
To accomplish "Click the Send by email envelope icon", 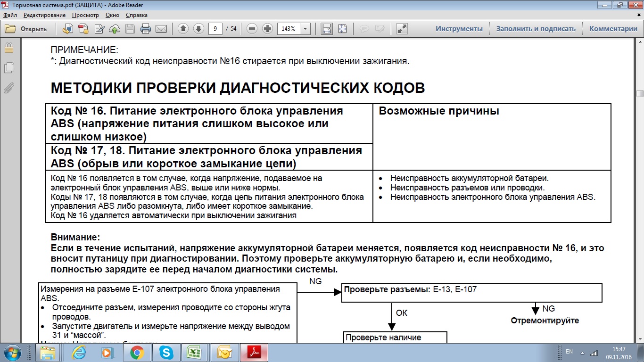I will (x=161, y=29).
